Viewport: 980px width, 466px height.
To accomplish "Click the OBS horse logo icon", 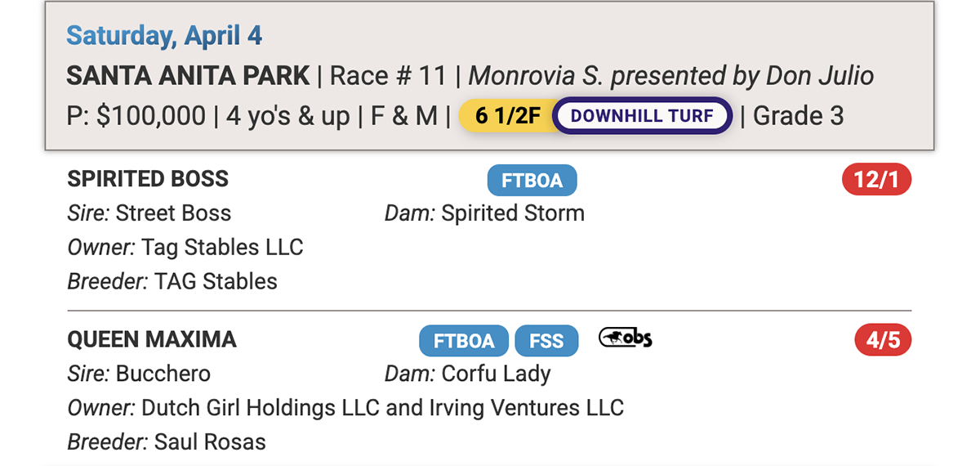I will click(x=626, y=338).
